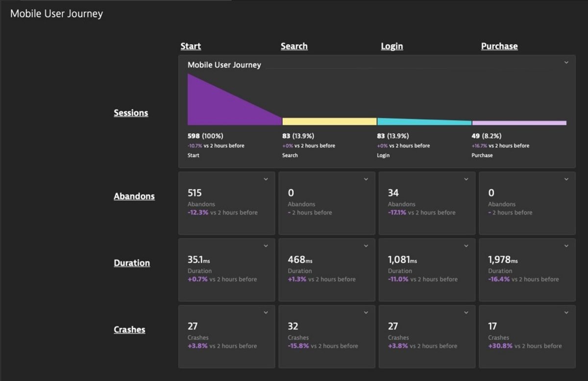Switch to the Purchase column header
588x381 pixels.
(x=499, y=46)
